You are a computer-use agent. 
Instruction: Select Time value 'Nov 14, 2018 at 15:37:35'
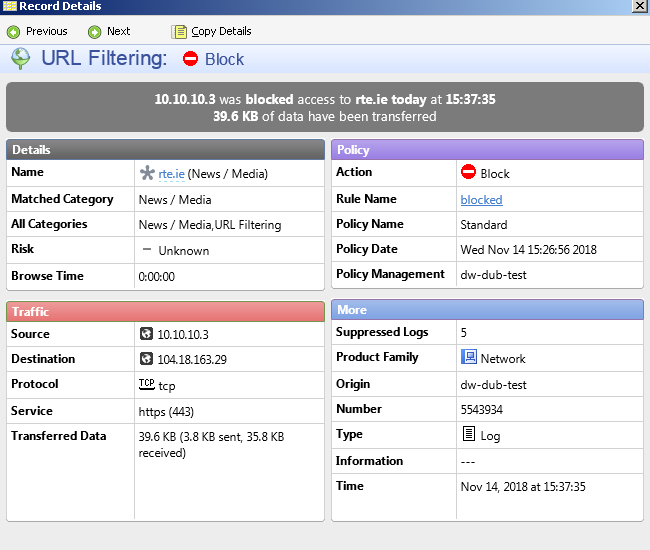click(523, 487)
